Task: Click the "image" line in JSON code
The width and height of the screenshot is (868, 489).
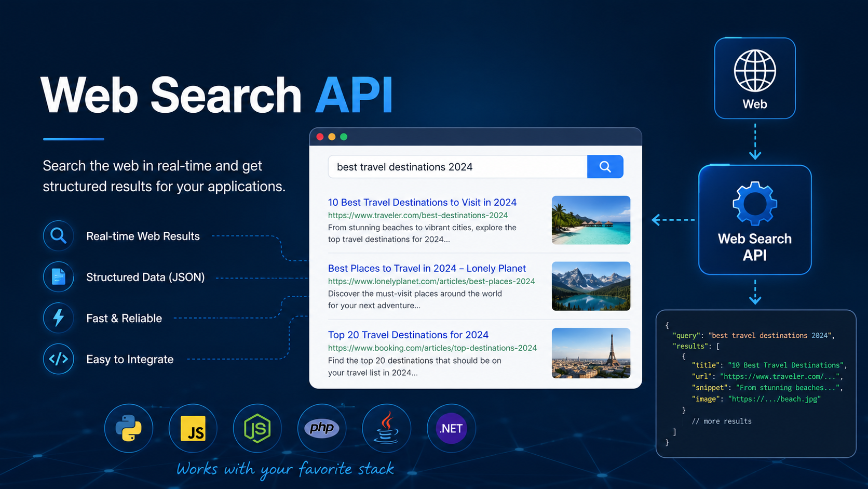Action: [x=756, y=399]
